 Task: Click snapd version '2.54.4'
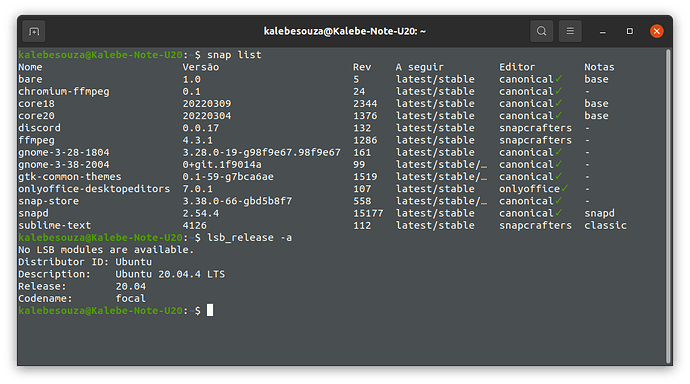coord(201,213)
